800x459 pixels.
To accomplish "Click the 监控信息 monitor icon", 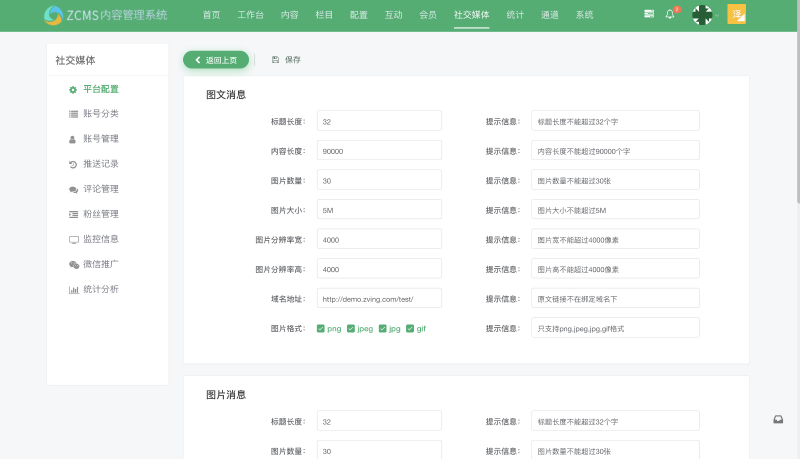I will (x=74, y=240).
